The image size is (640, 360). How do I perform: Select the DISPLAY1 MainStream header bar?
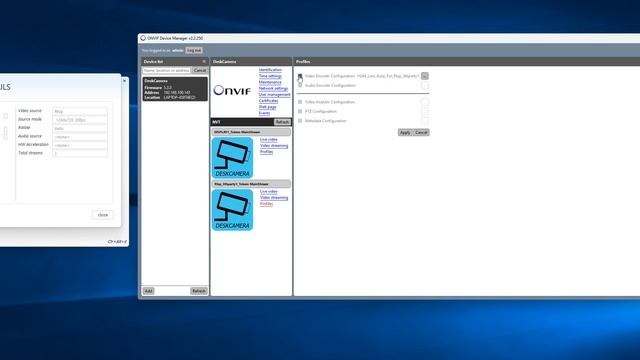(x=251, y=132)
